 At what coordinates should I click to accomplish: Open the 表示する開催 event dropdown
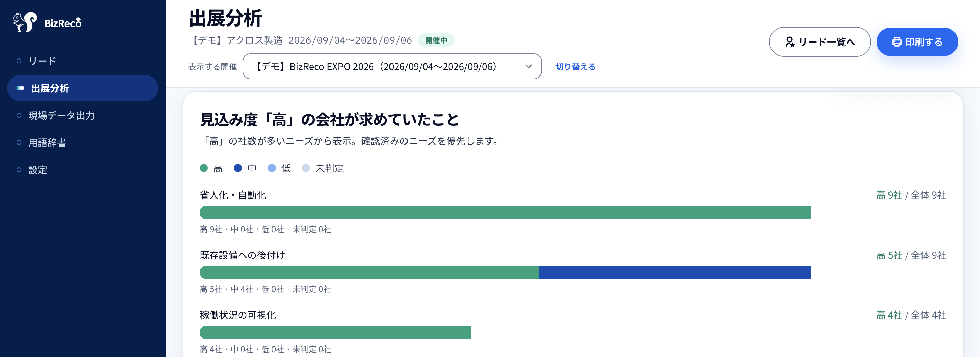tap(392, 67)
